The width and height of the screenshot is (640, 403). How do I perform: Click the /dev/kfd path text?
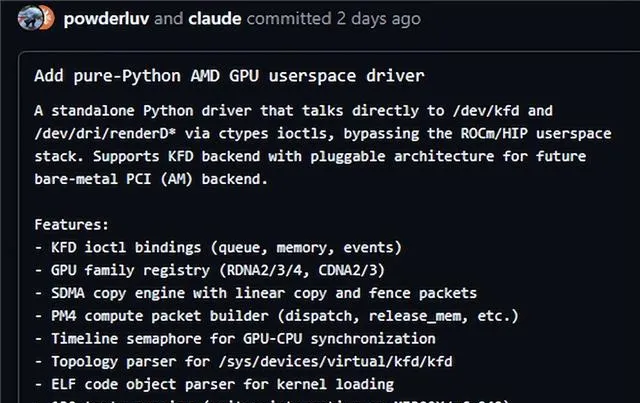[486, 111]
